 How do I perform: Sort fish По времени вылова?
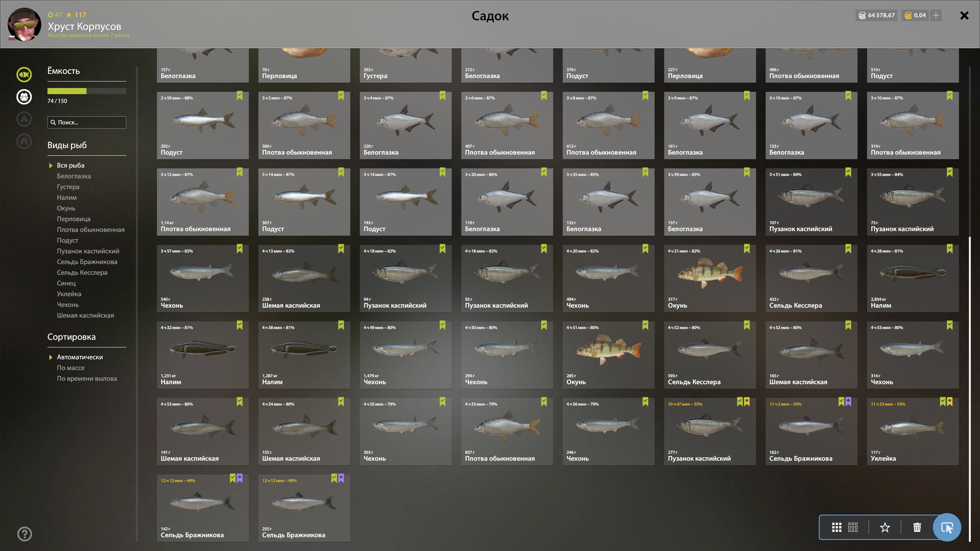87,378
